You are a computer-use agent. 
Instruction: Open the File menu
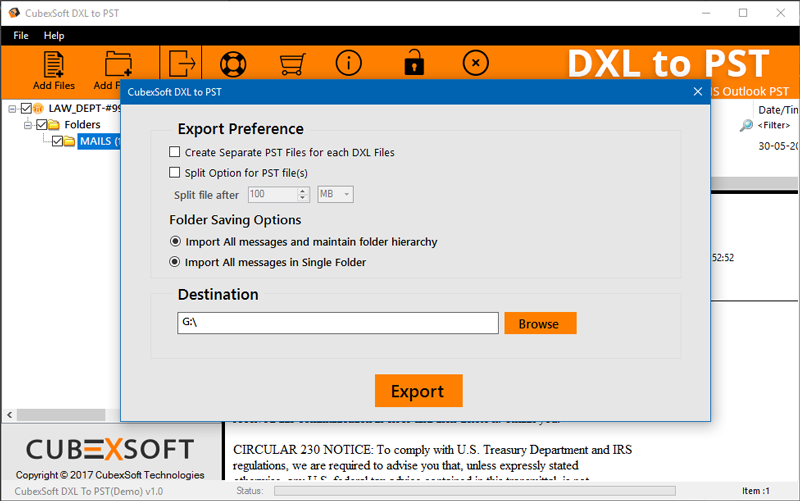pos(21,36)
